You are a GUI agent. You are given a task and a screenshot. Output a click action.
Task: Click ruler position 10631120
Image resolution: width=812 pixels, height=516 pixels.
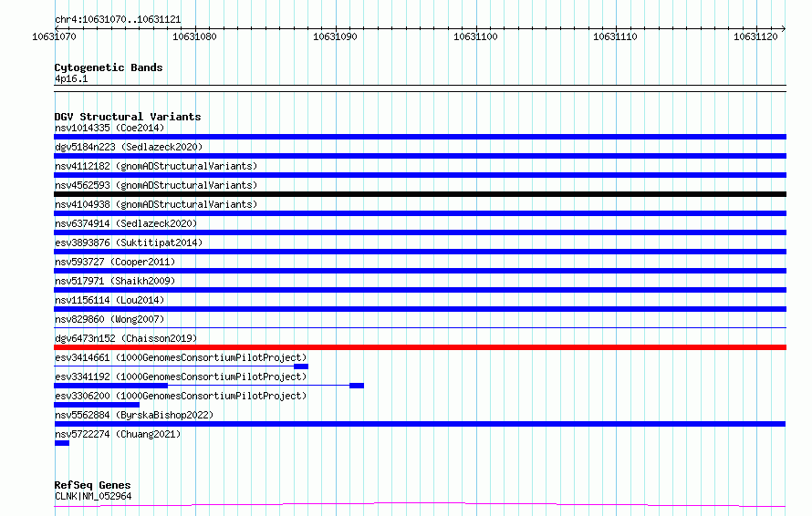pyautogui.click(x=755, y=36)
